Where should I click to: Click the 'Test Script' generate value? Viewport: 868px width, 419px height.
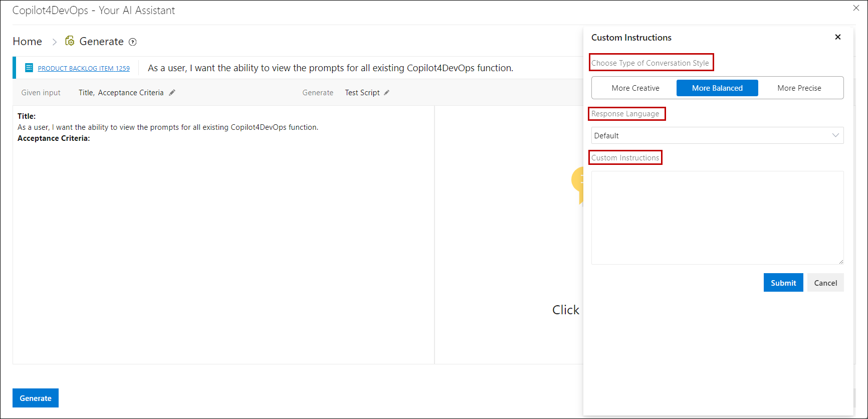pyautogui.click(x=362, y=93)
